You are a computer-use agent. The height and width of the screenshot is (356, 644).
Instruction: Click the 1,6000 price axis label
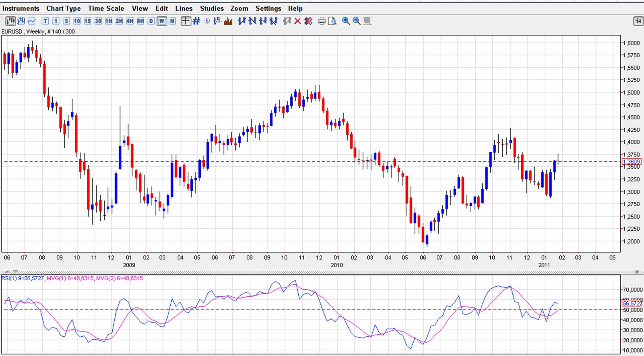[632, 43]
